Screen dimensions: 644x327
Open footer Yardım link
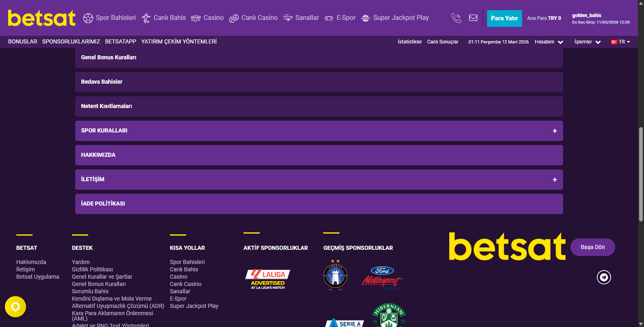click(x=81, y=262)
